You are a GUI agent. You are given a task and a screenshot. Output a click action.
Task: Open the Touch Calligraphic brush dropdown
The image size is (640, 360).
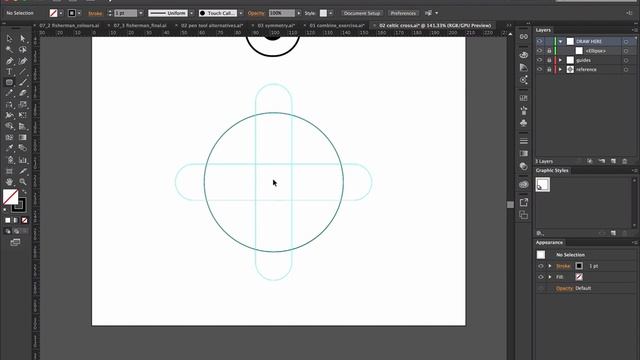(240, 13)
